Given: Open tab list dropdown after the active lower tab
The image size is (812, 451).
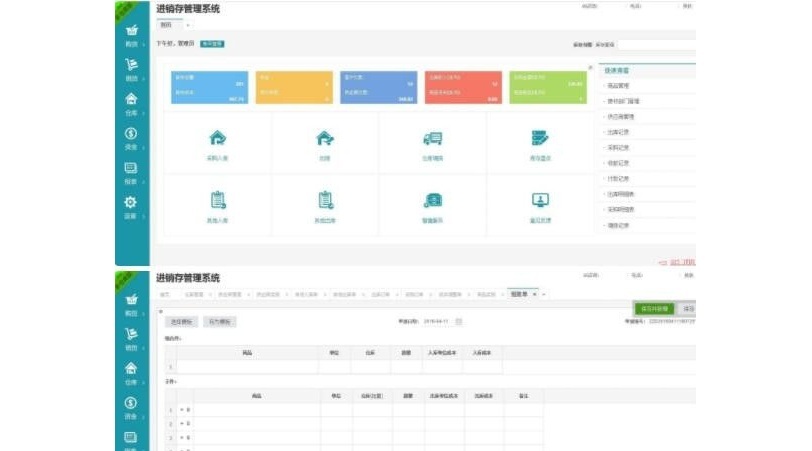Looking at the screenshot, I should (544, 295).
